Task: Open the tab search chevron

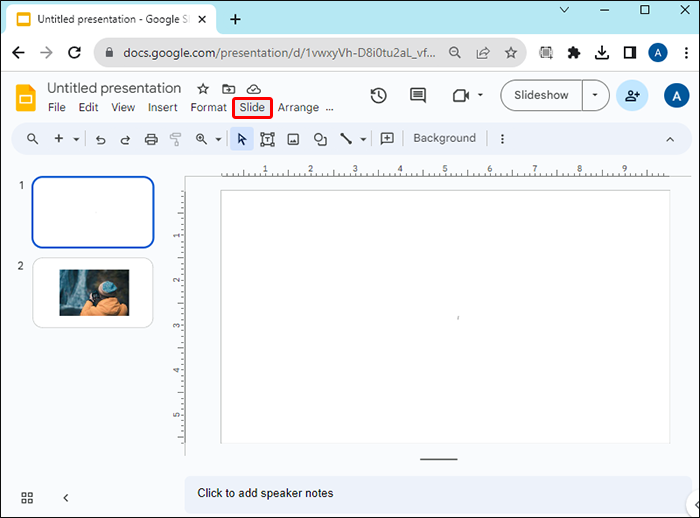Action: [x=564, y=9]
